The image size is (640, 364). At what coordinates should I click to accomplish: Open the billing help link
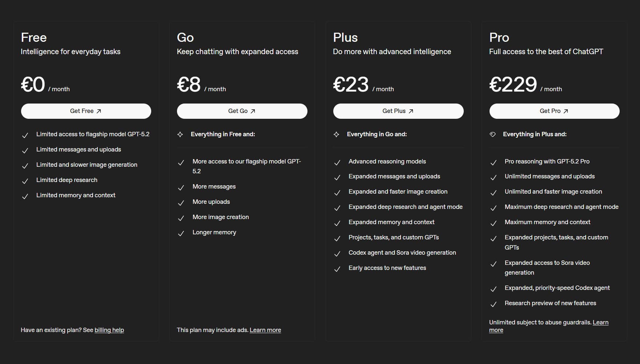coord(109,330)
